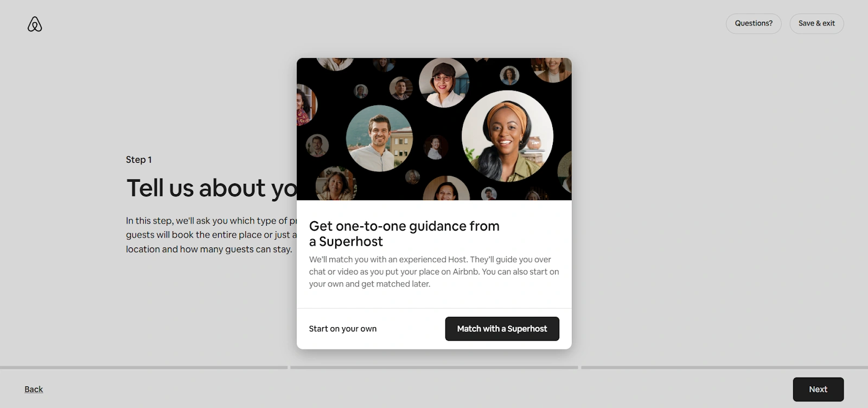
Task: Click the Next button
Action: [x=818, y=389]
